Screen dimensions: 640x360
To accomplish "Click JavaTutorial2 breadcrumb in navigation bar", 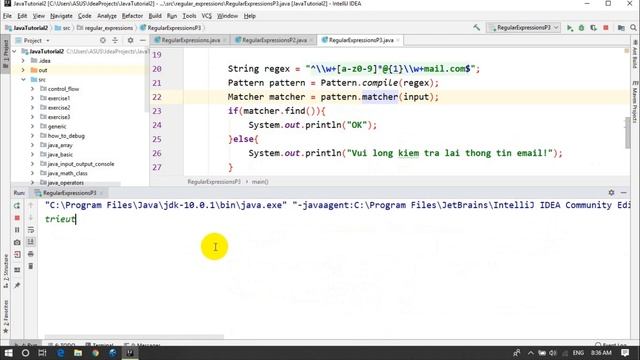I will pyautogui.click(x=26, y=28).
